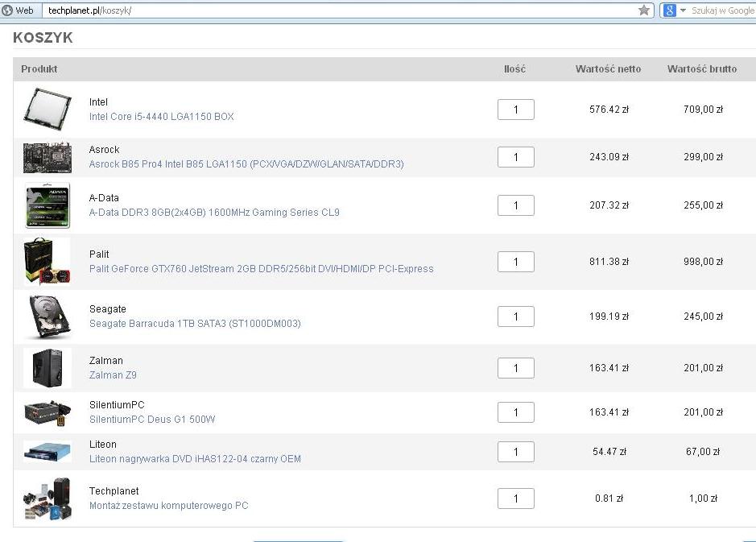The height and width of the screenshot is (542, 756).
Task: Open the SilentiumPC power supply thumbnail
Action: pos(48,413)
